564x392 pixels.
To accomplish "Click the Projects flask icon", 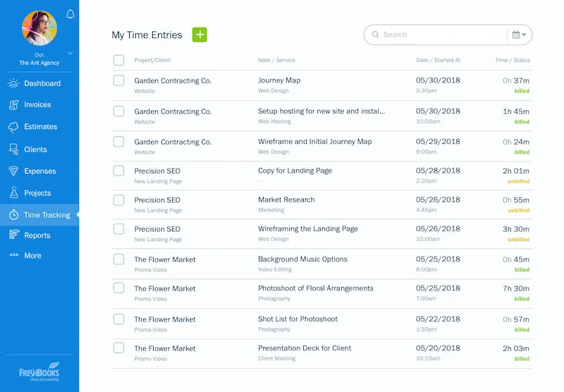I will coord(13,192).
